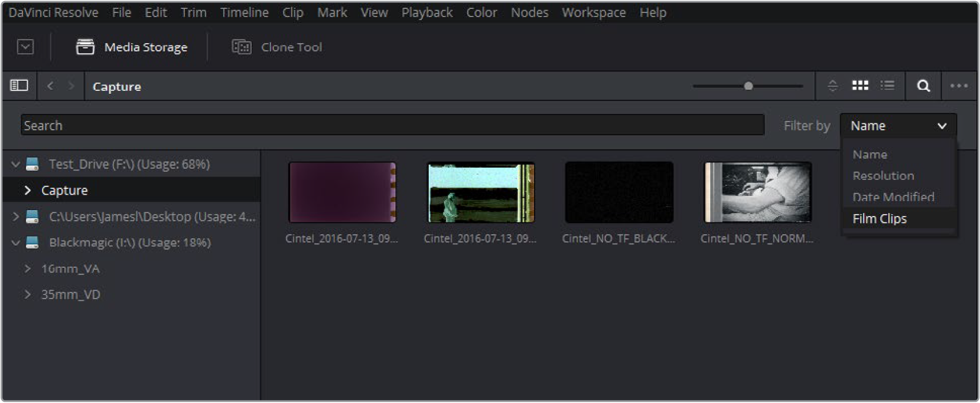
Task: Select Date Modified in the filter list
Action: coord(893,197)
